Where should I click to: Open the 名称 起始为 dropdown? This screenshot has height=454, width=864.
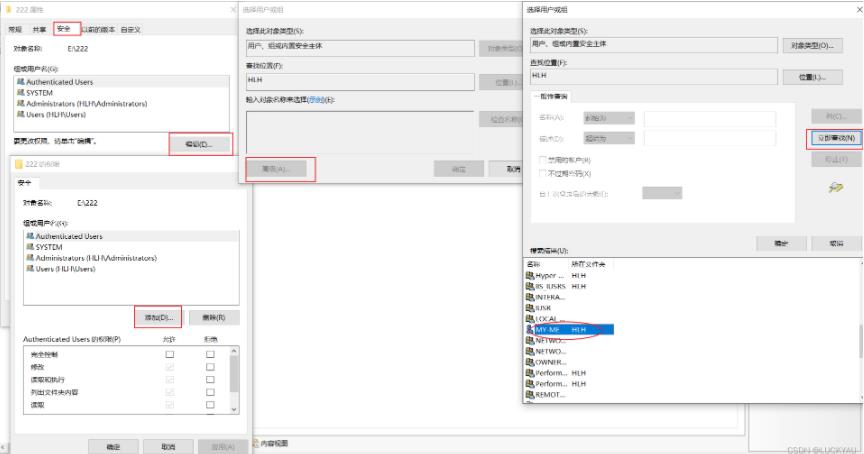coord(609,118)
